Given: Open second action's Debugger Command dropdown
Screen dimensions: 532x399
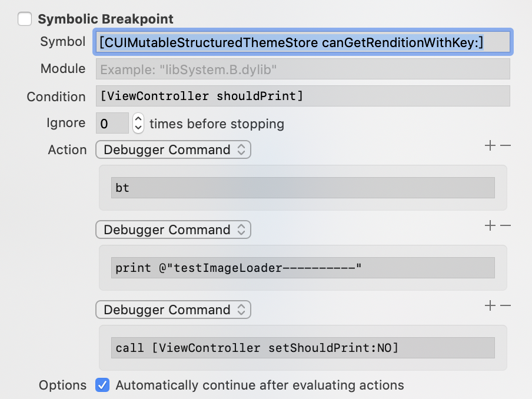Looking at the screenshot, I should tap(173, 230).
